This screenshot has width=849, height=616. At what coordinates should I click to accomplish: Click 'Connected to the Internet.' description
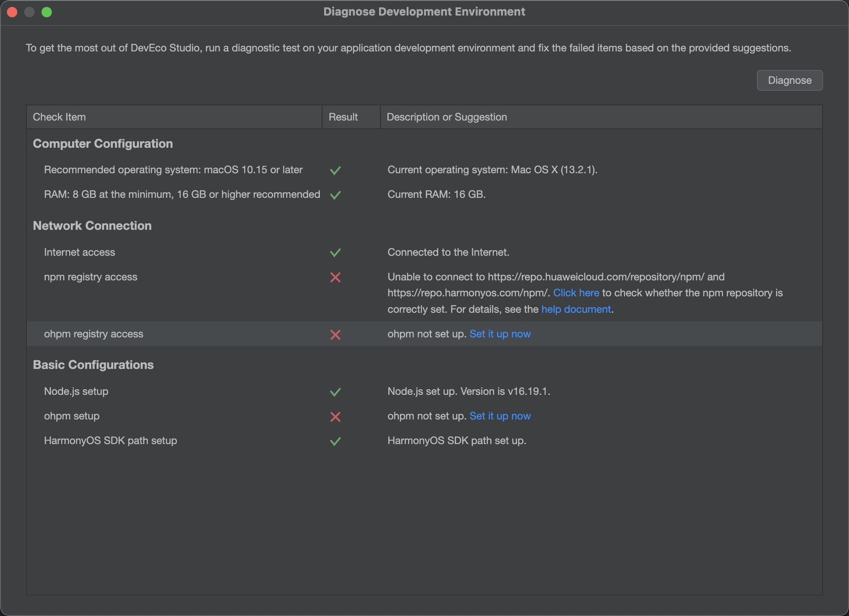[x=448, y=252]
